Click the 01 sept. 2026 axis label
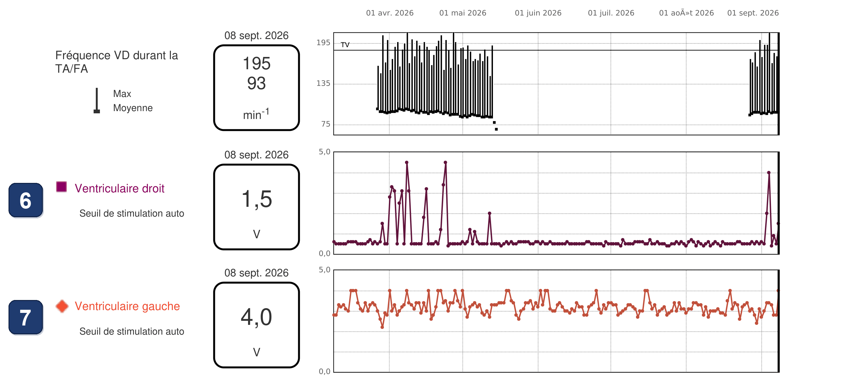 coord(753,13)
